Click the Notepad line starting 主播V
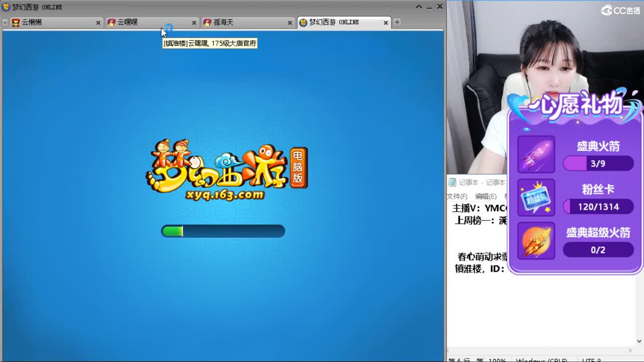 tap(479, 208)
